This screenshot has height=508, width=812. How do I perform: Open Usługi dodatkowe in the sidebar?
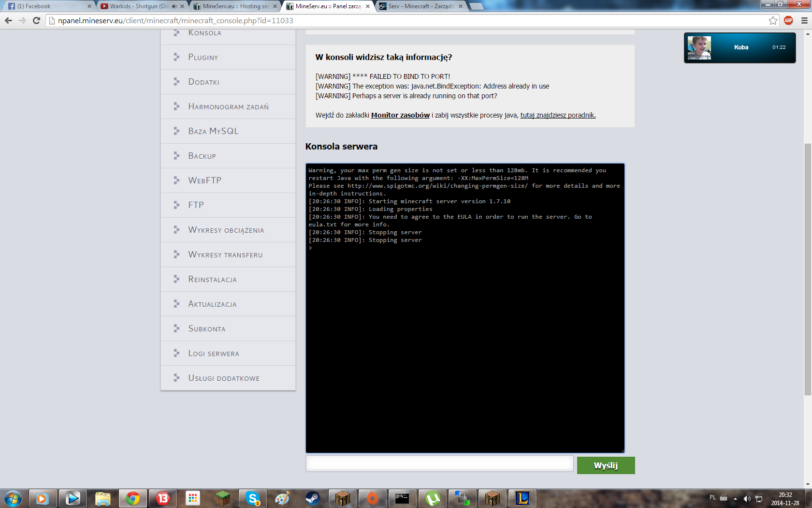(228, 378)
